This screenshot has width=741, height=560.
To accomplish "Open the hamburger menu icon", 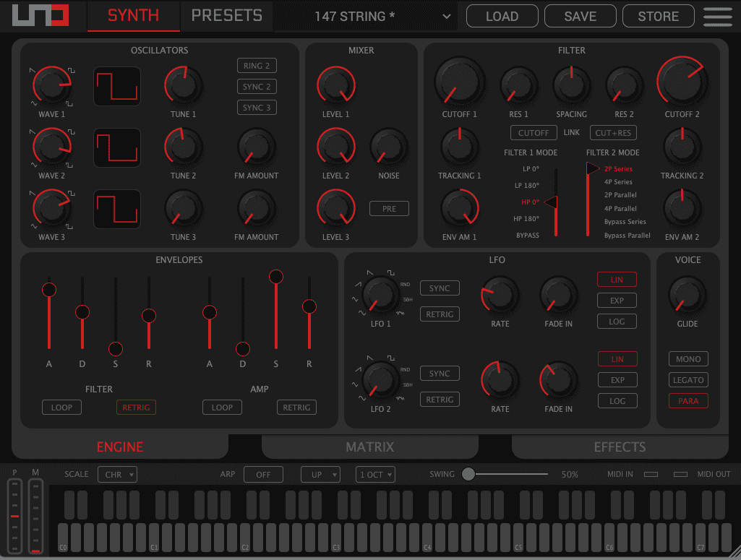I will click(717, 17).
